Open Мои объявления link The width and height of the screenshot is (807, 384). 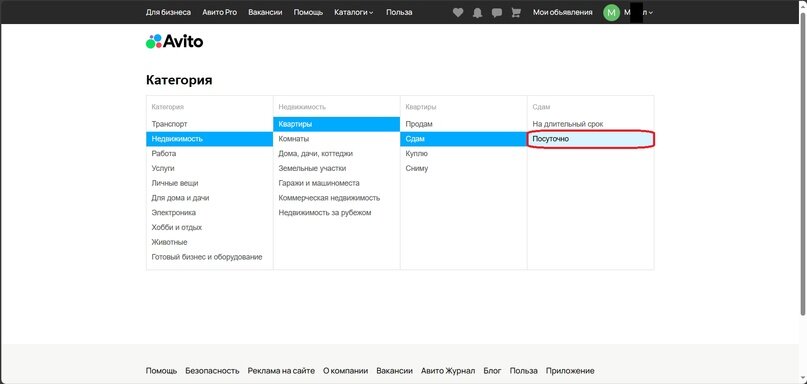(x=563, y=12)
